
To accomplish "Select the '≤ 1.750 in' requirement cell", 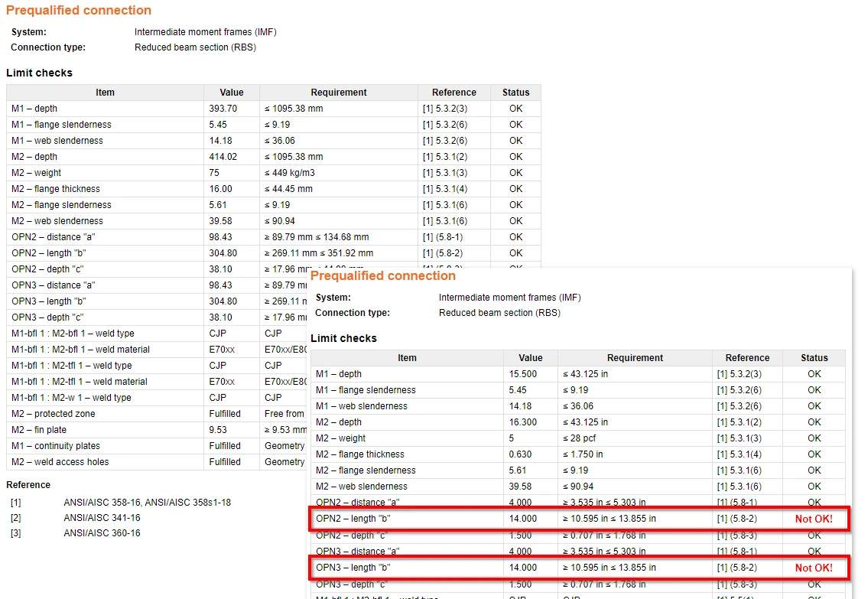I will pyautogui.click(x=583, y=454).
